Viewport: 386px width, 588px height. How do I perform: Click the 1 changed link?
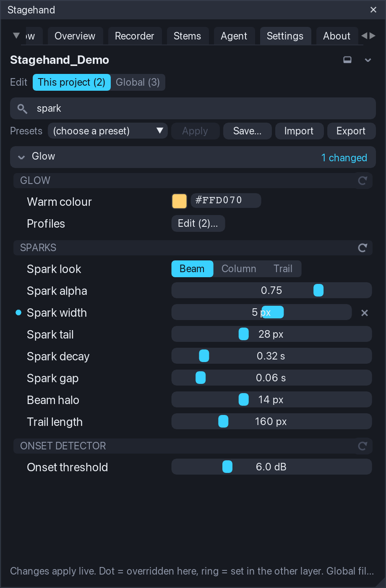click(344, 157)
